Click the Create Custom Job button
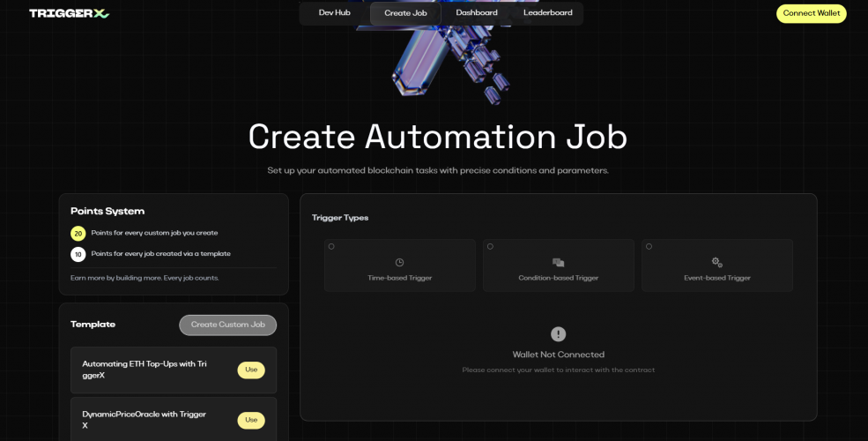 coord(228,325)
